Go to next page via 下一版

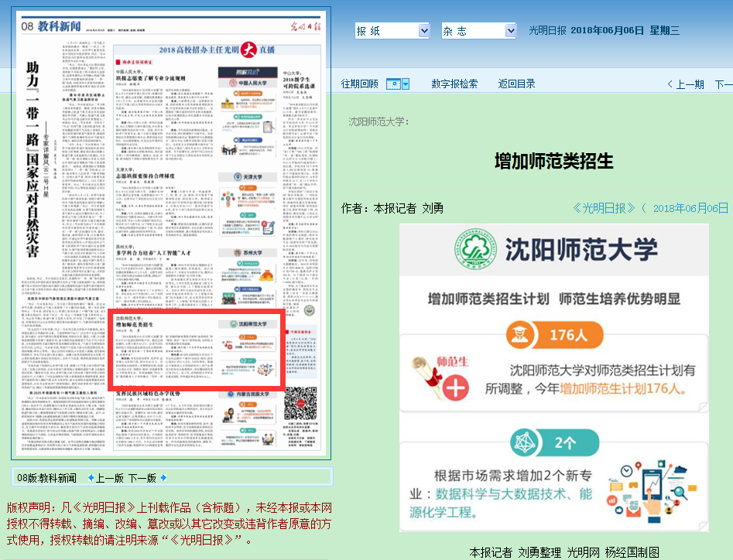[x=142, y=478]
